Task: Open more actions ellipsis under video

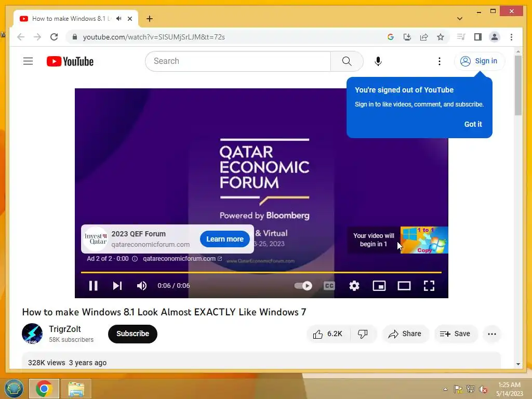Action: tap(491, 334)
